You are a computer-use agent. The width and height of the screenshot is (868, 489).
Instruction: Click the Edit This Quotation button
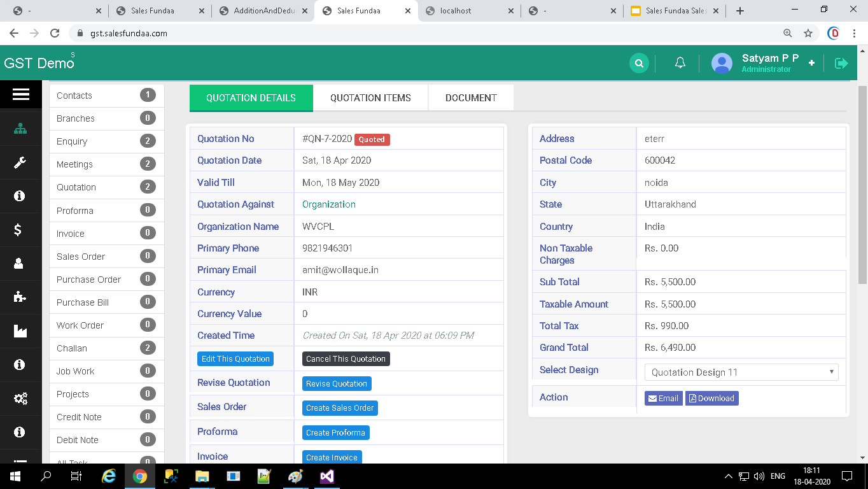pos(235,359)
